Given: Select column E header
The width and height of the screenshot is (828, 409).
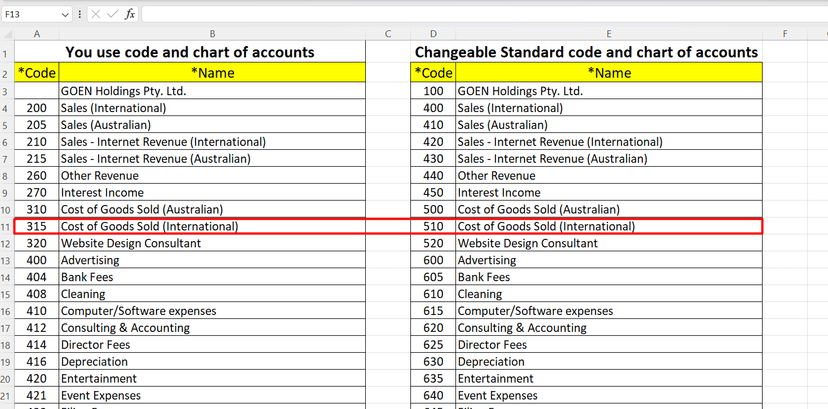Looking at the screenshot, I should point(608,34).
